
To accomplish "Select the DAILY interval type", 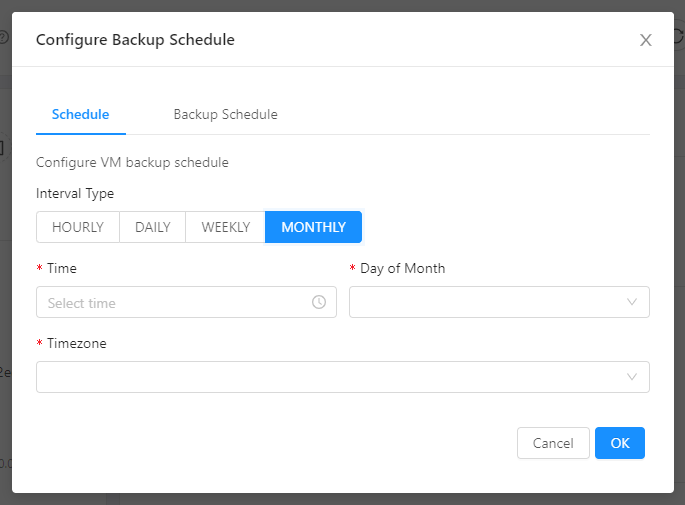I will tap(153, 227).
